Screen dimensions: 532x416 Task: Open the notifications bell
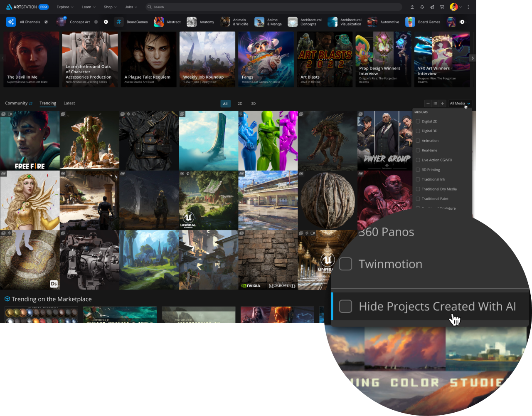tap(422, 7)
